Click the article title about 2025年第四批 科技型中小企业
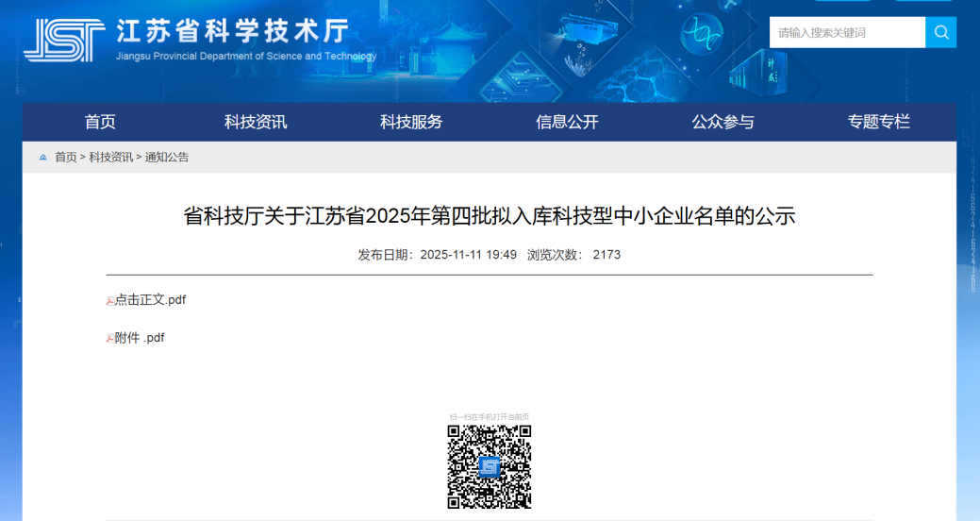Viewport: 980px width, 521px height. pos(489,216)
